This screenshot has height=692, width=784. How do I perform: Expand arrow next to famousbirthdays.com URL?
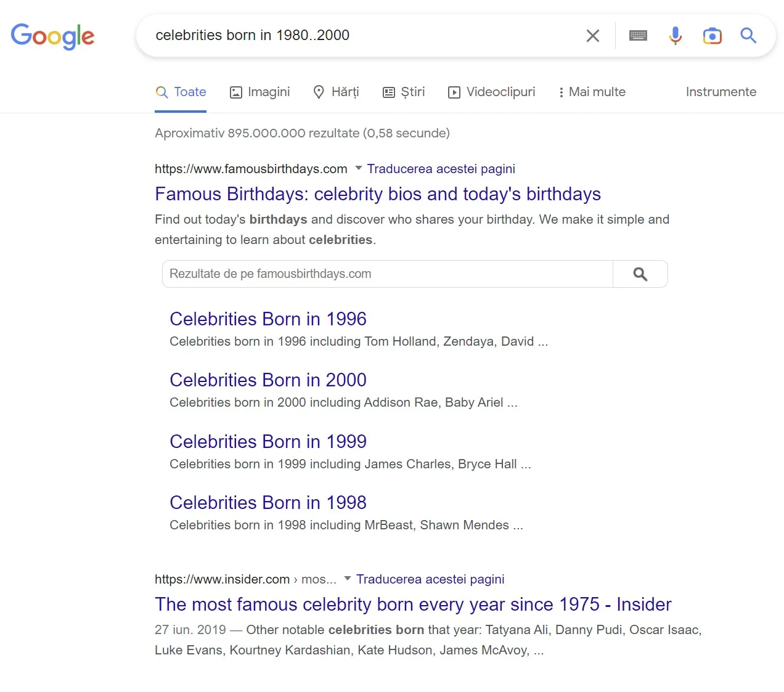click(359, 168)
